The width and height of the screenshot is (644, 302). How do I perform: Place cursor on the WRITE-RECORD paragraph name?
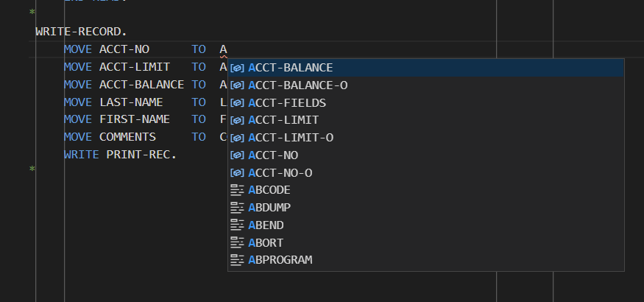click(81, 32)
